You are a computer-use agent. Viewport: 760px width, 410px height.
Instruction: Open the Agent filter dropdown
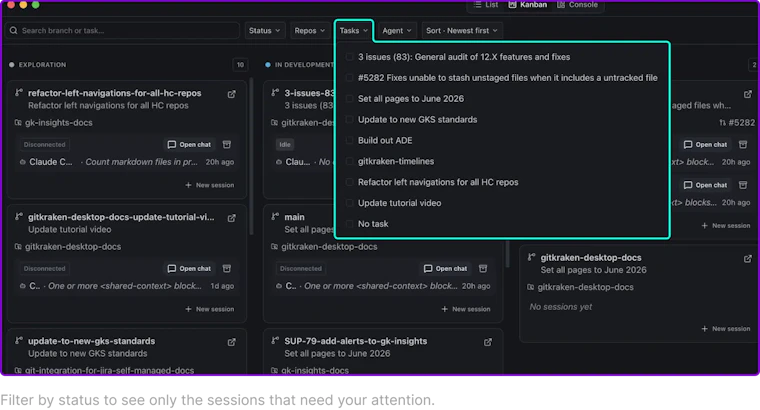[x=396, y=31]
